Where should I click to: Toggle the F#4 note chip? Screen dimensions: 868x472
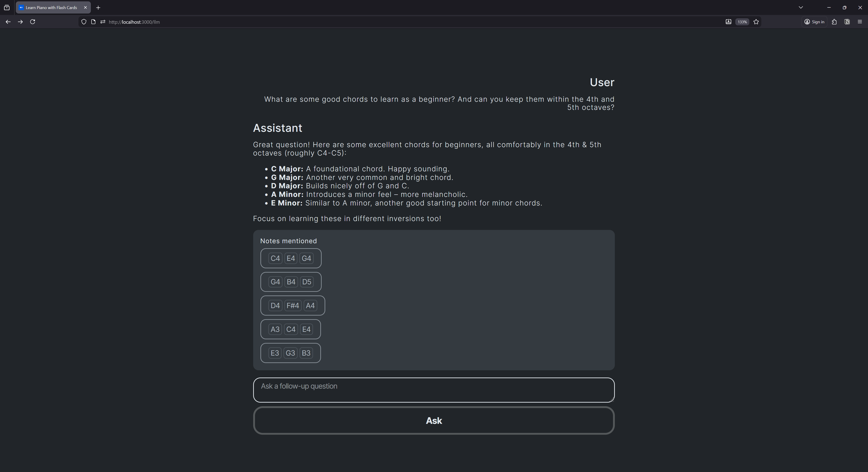(x=292, y=306)
